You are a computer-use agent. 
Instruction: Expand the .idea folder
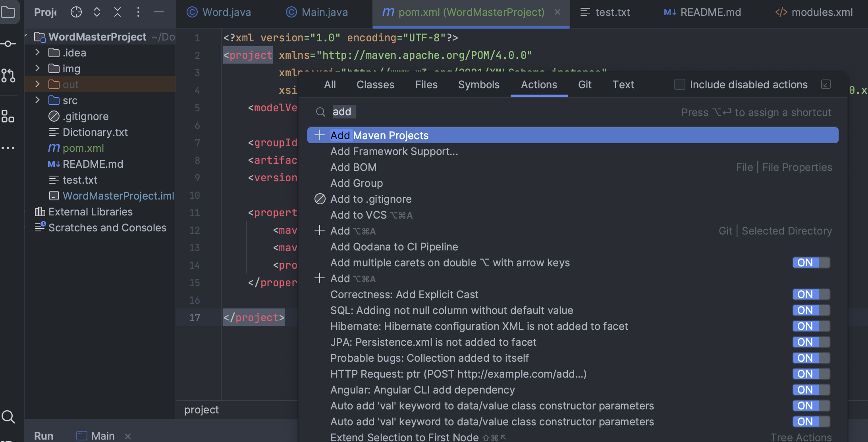click(37, 52)
